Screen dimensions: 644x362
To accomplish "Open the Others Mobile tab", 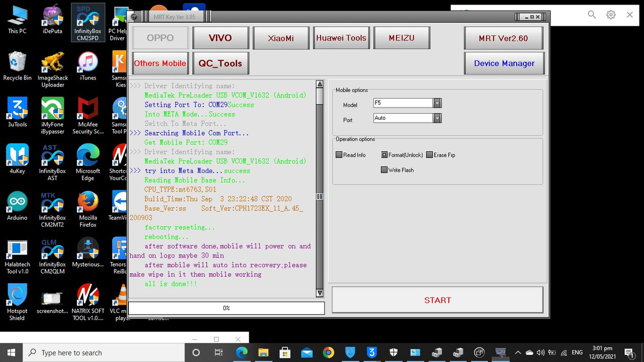I will tap(160, 63).
